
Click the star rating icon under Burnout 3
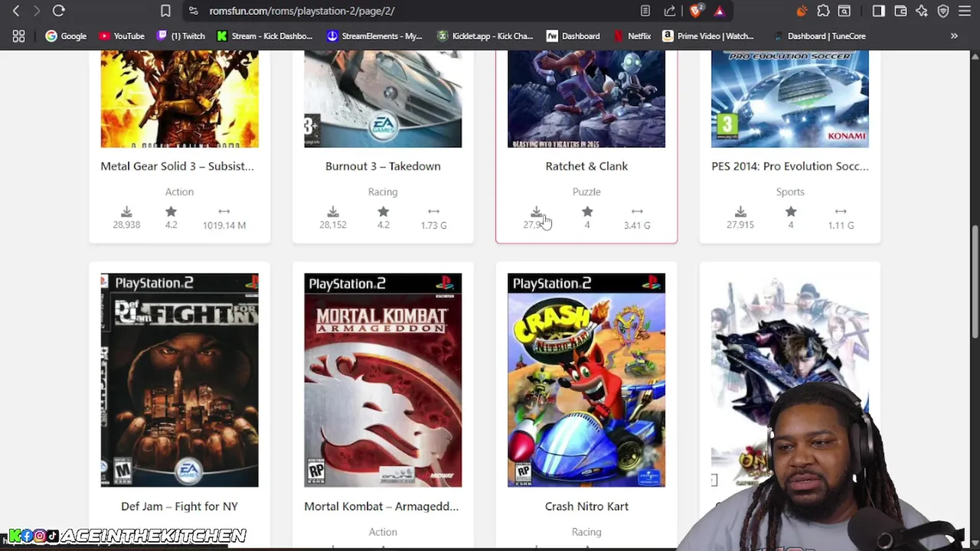pyautogui.click(x=383, y=212)
